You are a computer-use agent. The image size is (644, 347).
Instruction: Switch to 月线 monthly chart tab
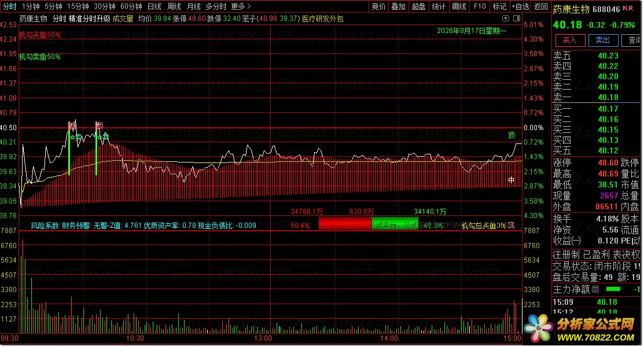pos(193,6)
